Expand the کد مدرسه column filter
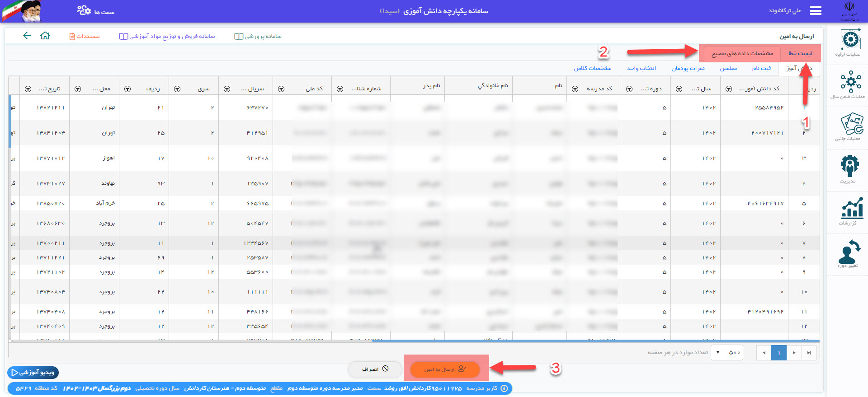 click(x=575, y=89)
